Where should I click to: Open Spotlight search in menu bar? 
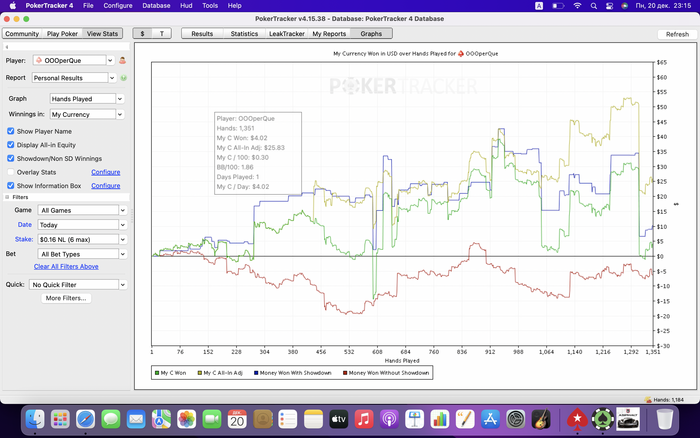(x=594, y=6)
